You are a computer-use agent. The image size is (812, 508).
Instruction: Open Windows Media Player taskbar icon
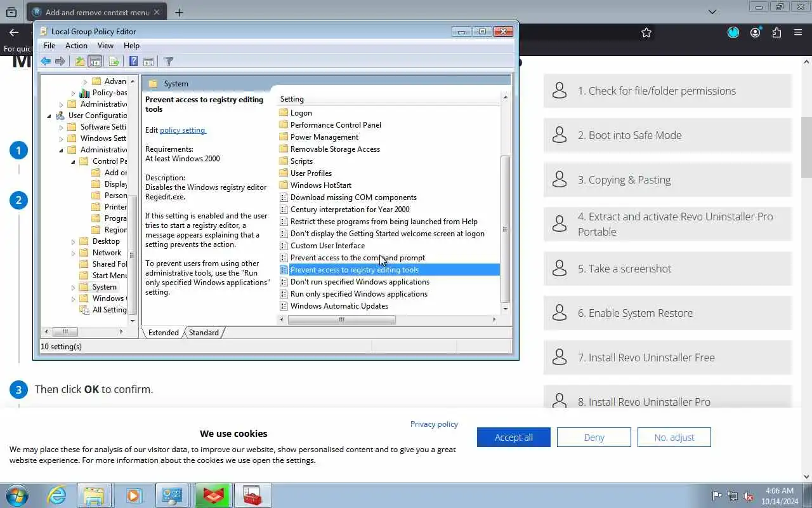click(x=134, y=495)
